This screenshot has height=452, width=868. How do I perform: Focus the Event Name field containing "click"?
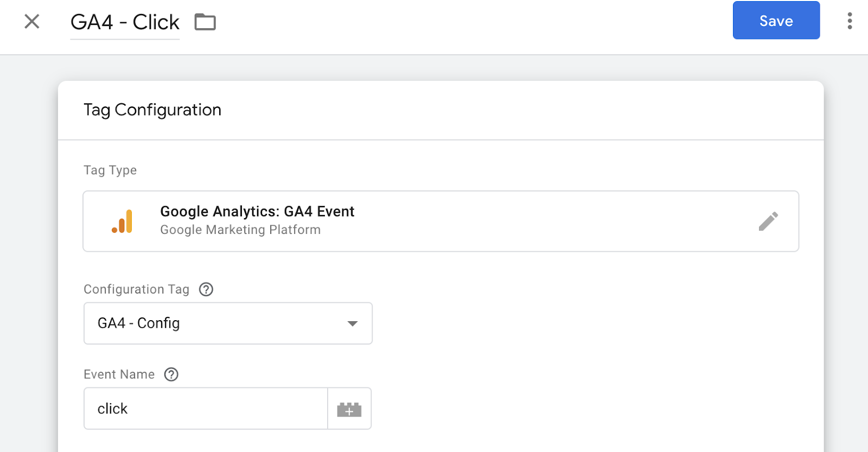[206, 409]
